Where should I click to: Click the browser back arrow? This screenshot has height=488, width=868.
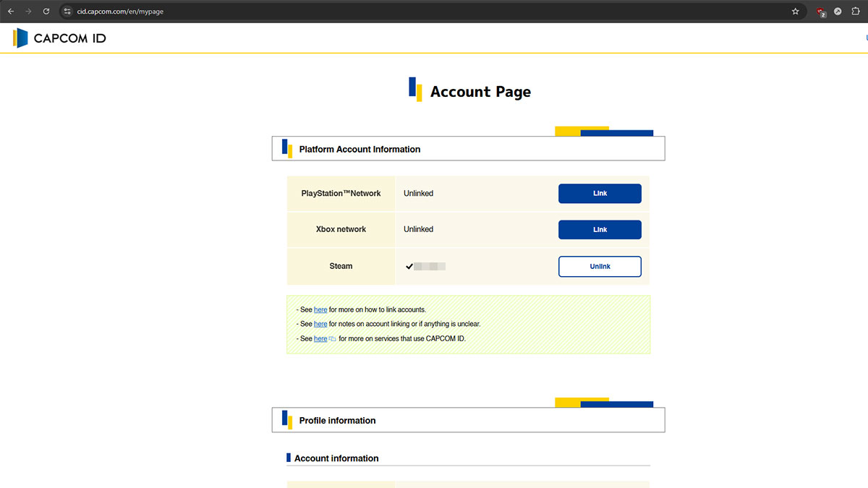(11, 12)
